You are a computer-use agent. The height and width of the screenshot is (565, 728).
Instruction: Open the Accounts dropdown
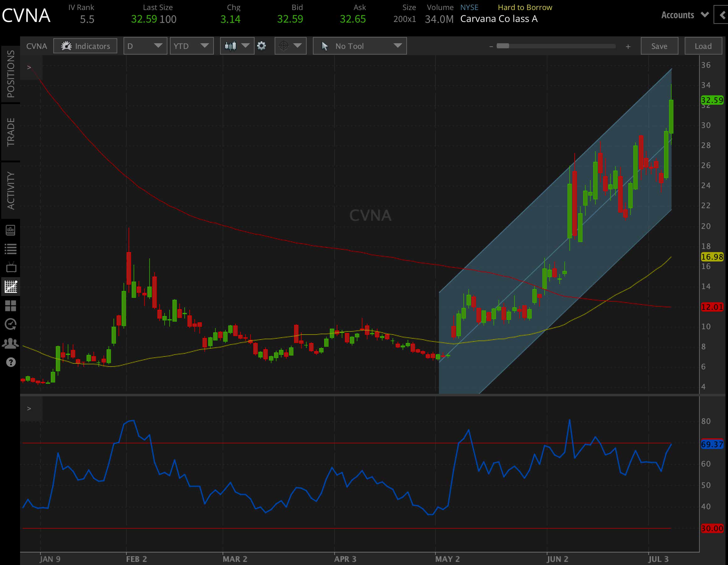click(685, 15)
